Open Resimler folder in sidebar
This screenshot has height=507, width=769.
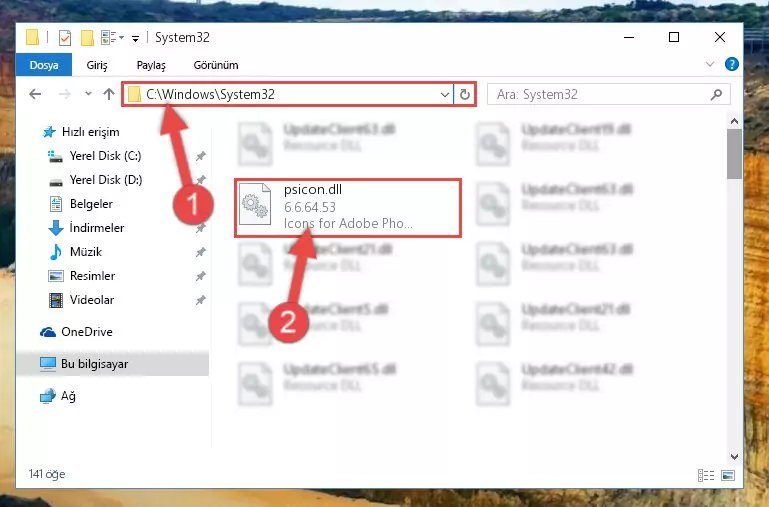click(x=92, y=276)
